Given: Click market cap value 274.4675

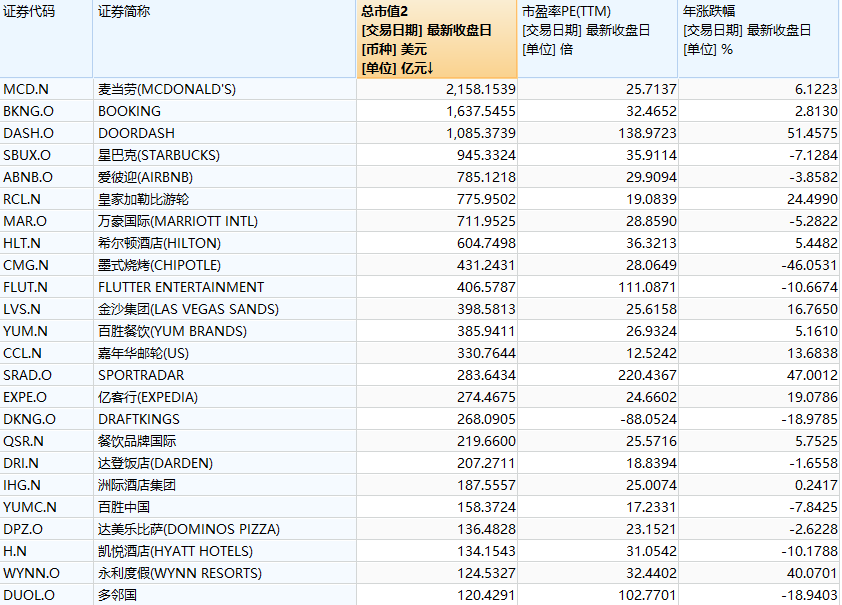Looking at the screenshot, I should coord(487,397).
